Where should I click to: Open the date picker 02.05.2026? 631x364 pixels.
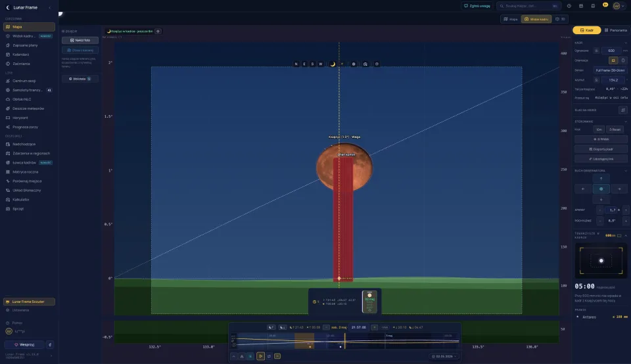coord(444,356)
